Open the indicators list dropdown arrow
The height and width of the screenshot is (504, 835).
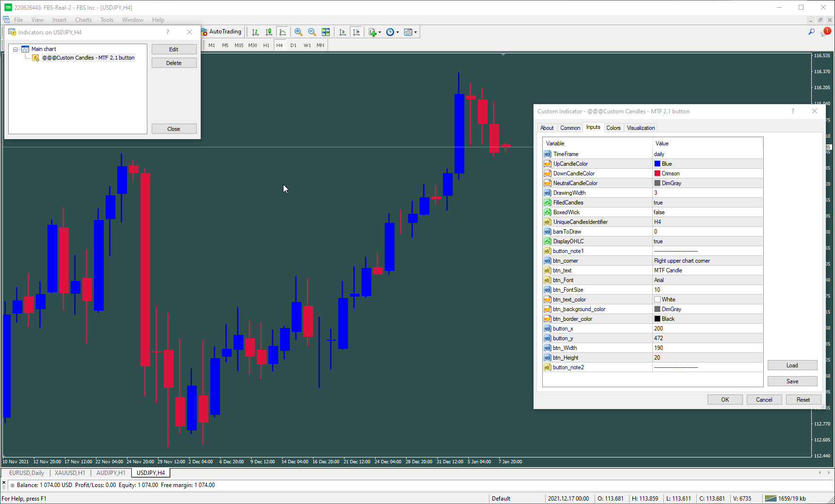(379, 32)
